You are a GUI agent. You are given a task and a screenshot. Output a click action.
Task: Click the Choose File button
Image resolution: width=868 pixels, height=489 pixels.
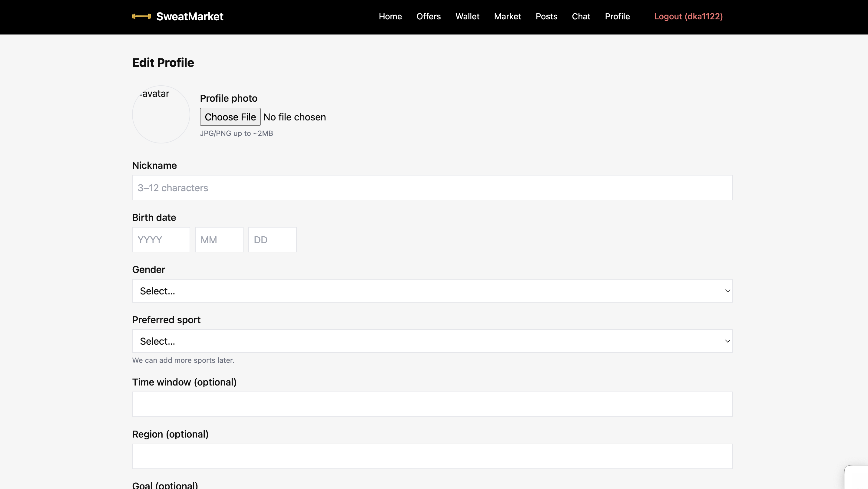coord(230,117)
